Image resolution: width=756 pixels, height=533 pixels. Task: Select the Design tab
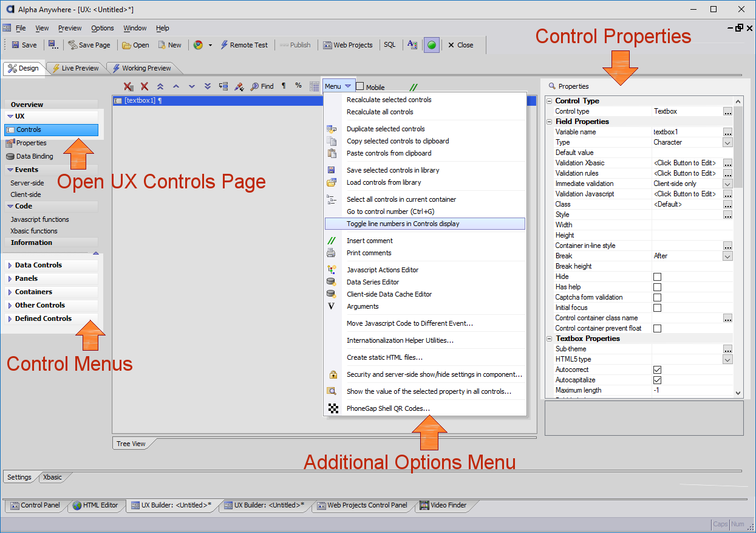[23, 68]
